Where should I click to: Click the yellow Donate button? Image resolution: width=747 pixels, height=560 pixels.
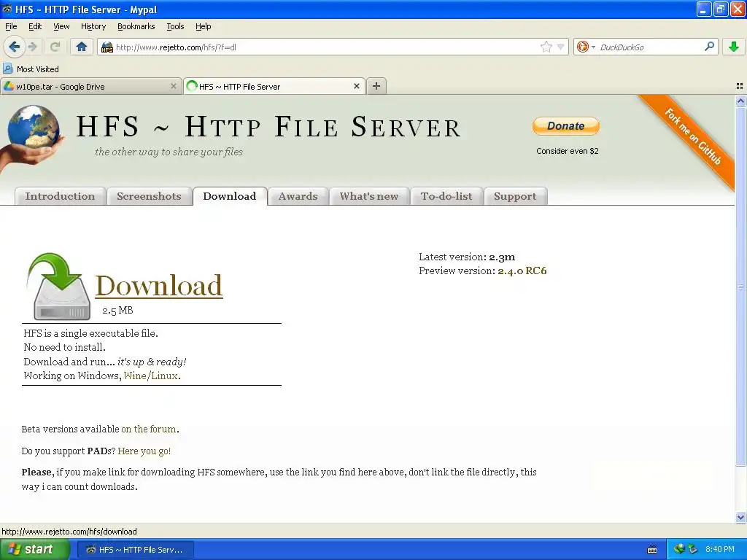[566, 126]
